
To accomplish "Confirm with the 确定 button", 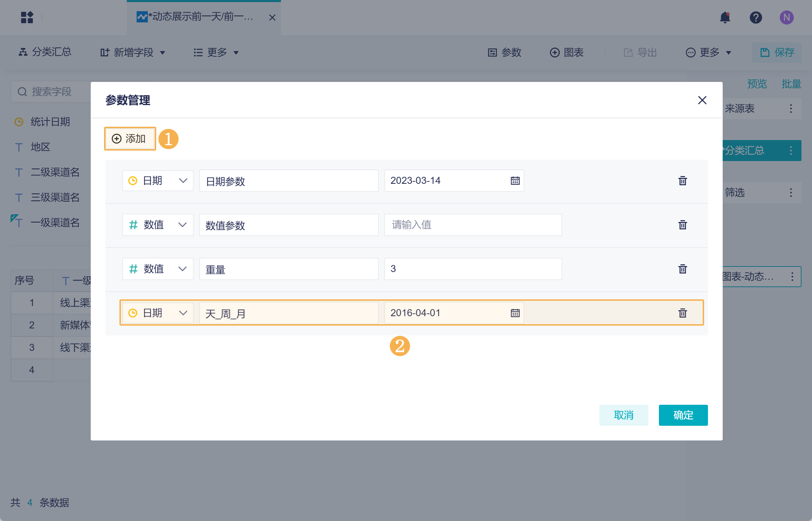I will 683,415.
